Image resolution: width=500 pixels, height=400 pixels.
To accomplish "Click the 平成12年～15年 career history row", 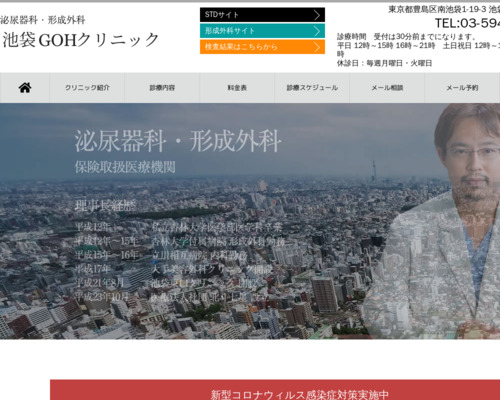I will [180, 241].
